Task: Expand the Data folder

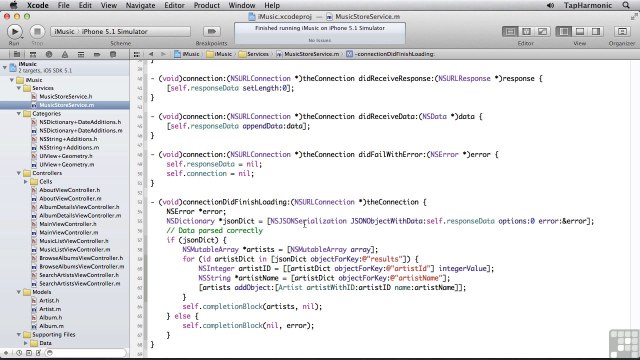Action: click(26, 343)
